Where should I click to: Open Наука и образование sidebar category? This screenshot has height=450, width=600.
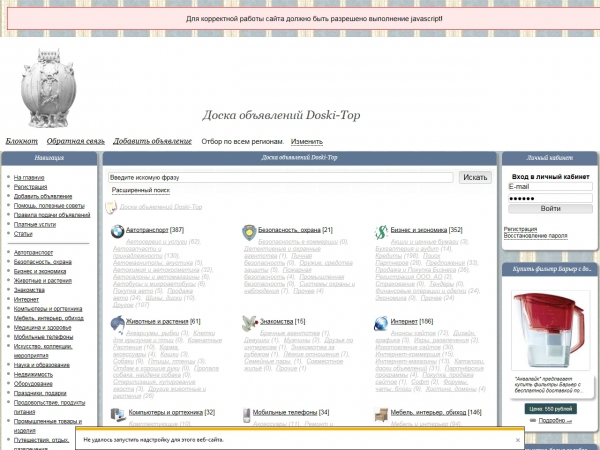(x=42, y=365)
